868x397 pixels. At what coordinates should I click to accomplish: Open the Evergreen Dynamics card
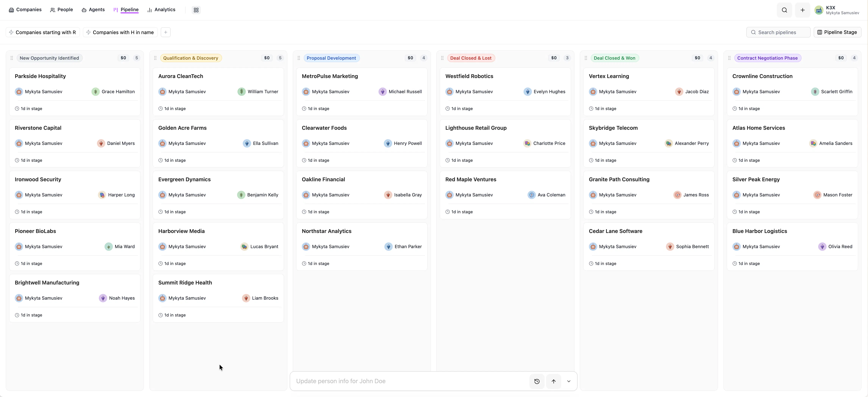pyautogui.click(x=218, y=195)
